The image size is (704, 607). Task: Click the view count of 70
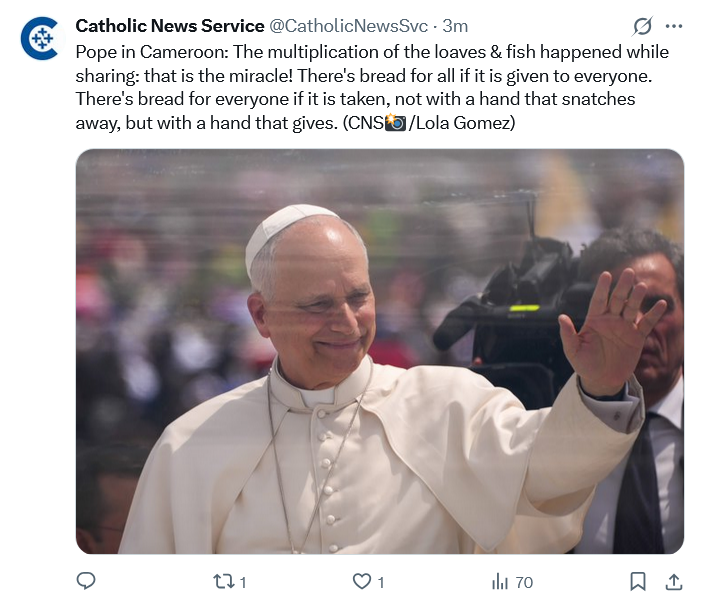(523, 582)
